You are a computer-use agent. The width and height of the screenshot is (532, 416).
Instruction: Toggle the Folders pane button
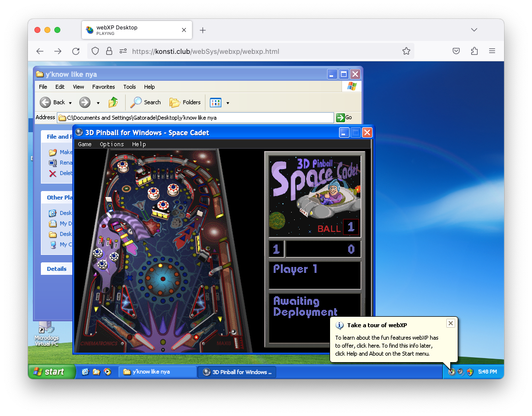point(185,102)
